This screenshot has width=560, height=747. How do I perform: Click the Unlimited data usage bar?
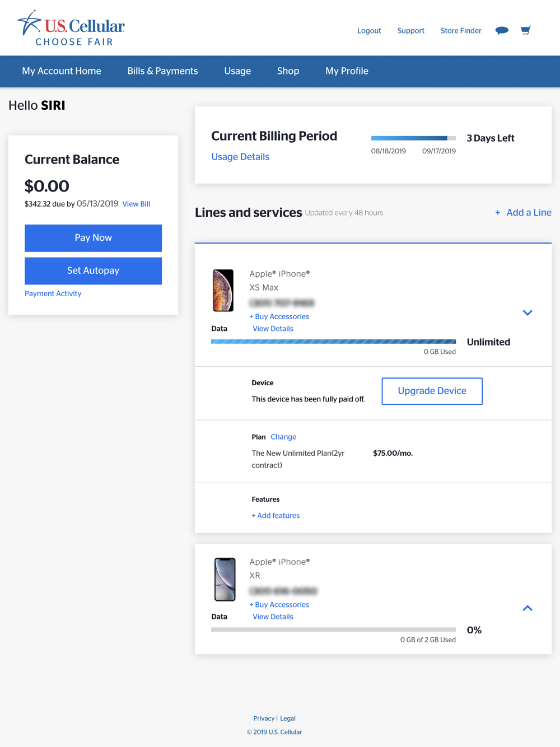333,342
